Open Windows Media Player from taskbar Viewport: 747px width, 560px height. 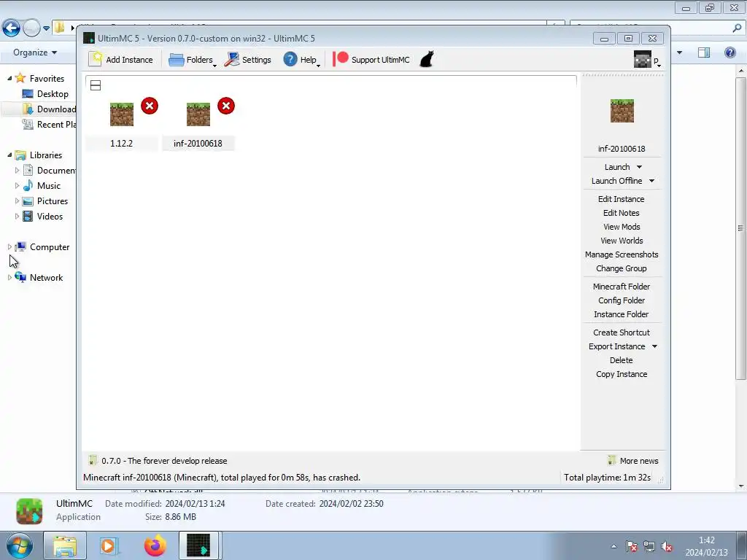pyautogui.click(x=109, y=545)
